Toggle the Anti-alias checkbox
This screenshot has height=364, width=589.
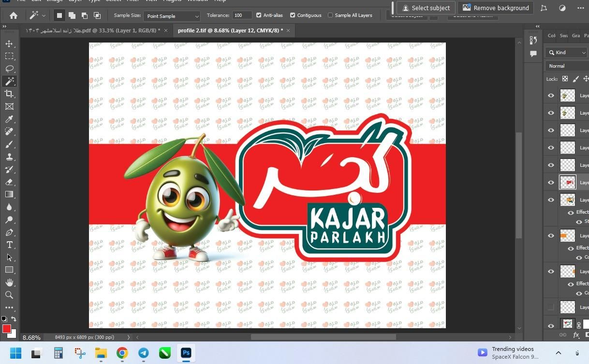[259, 15]
